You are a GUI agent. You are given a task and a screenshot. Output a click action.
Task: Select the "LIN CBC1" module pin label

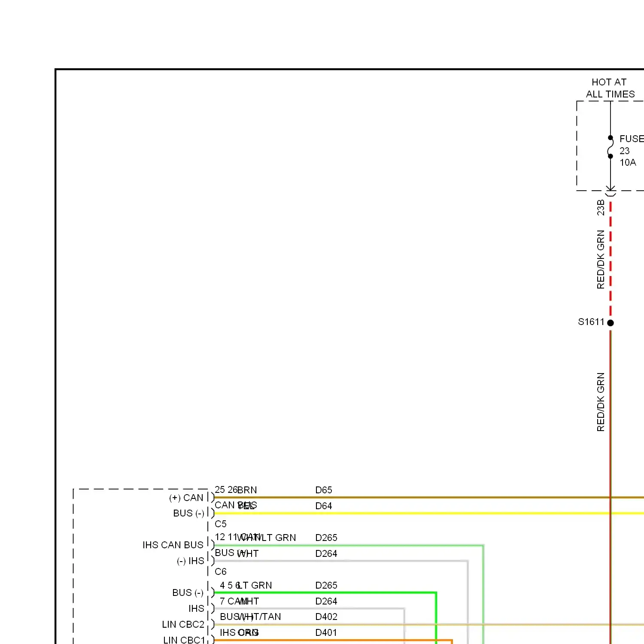184,640
